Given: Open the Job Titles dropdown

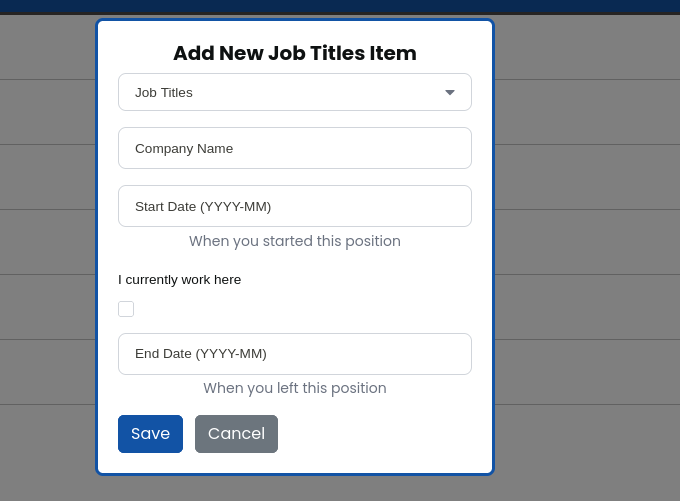Looking at the screenshot, I should (x=294, y=92).
